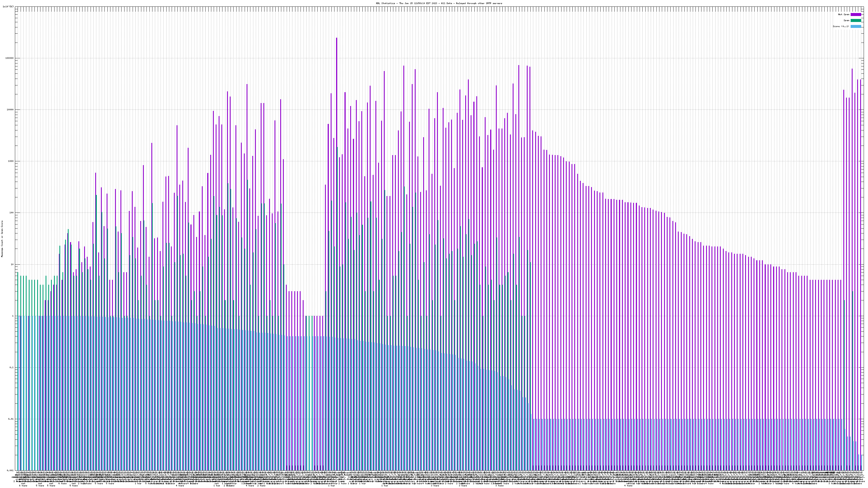The image size is (868, 488).
Task: Click the 10 y-axis tick label
Action: point(12,264)
